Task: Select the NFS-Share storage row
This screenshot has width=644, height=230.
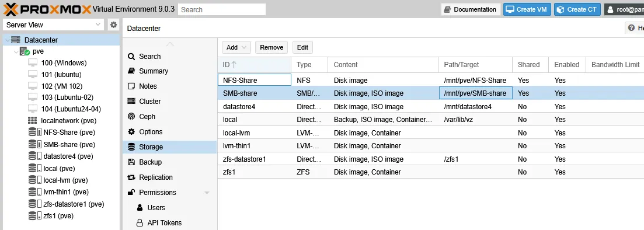Action: [x=431, y=80]
